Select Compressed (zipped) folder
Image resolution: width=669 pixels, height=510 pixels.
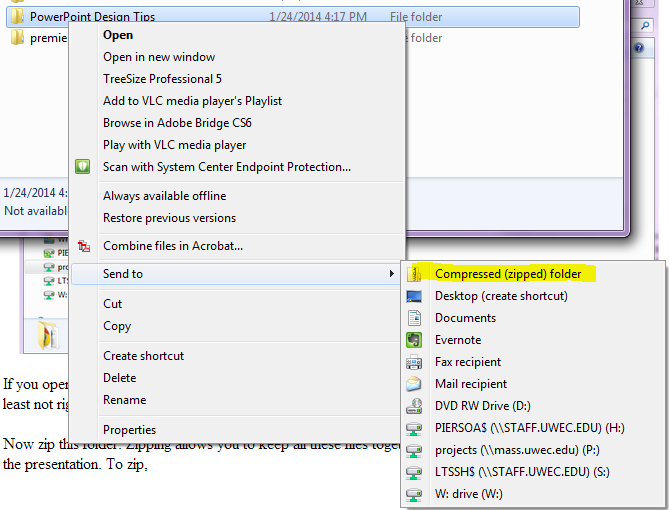coord(508,274)
